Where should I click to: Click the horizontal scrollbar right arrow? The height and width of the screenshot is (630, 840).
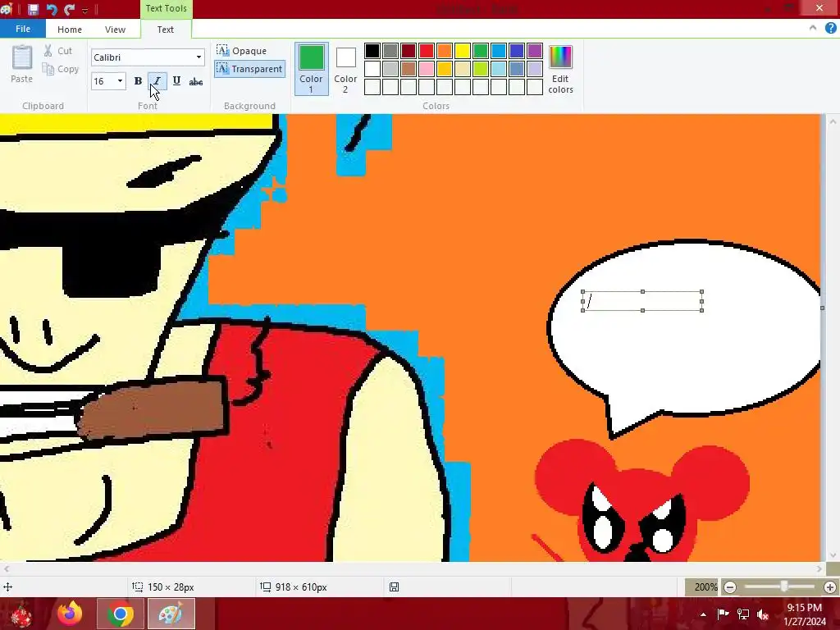(x=819, y=568)
